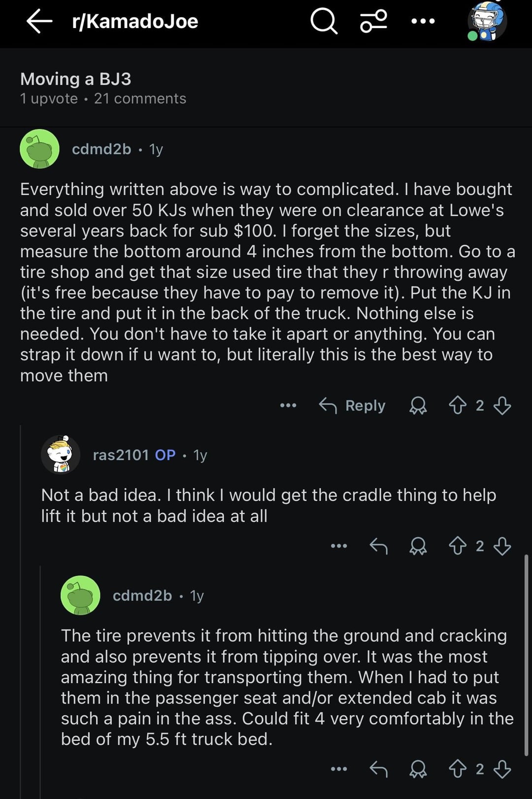Downvote cdmd2b's tire shop comment
The height and width of the screenshot is (799, 532).
click(x=502, y=405)
